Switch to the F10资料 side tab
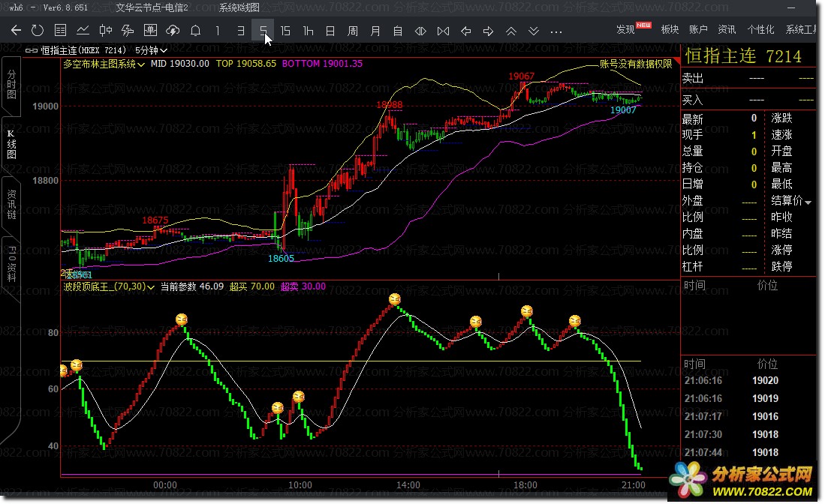The width and height of the screenshot is (825, 504). coord(11,264)
